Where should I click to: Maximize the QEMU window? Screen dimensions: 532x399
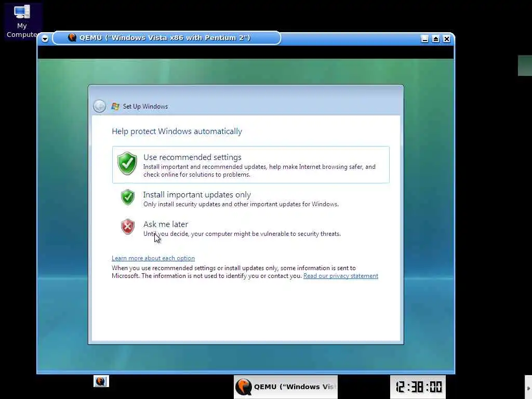click(x=436, y=38)
